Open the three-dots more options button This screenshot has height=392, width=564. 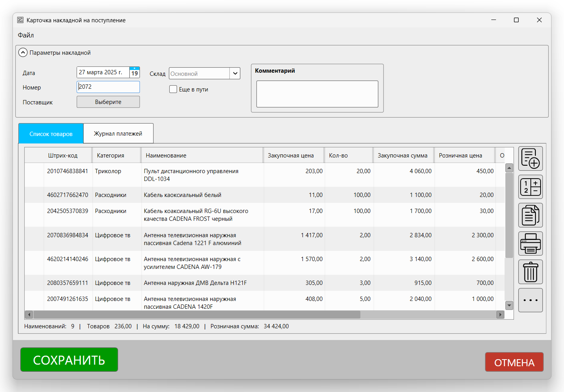[530, 300]
